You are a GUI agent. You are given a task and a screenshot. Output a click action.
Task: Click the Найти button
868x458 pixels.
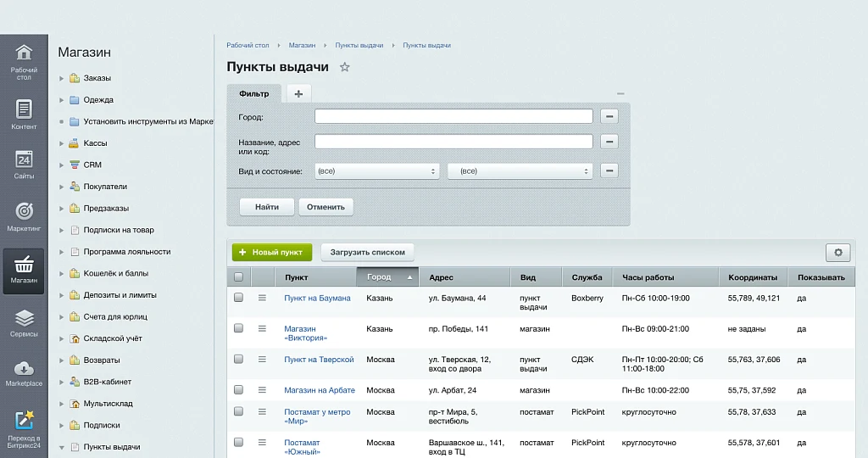(267, 207)
